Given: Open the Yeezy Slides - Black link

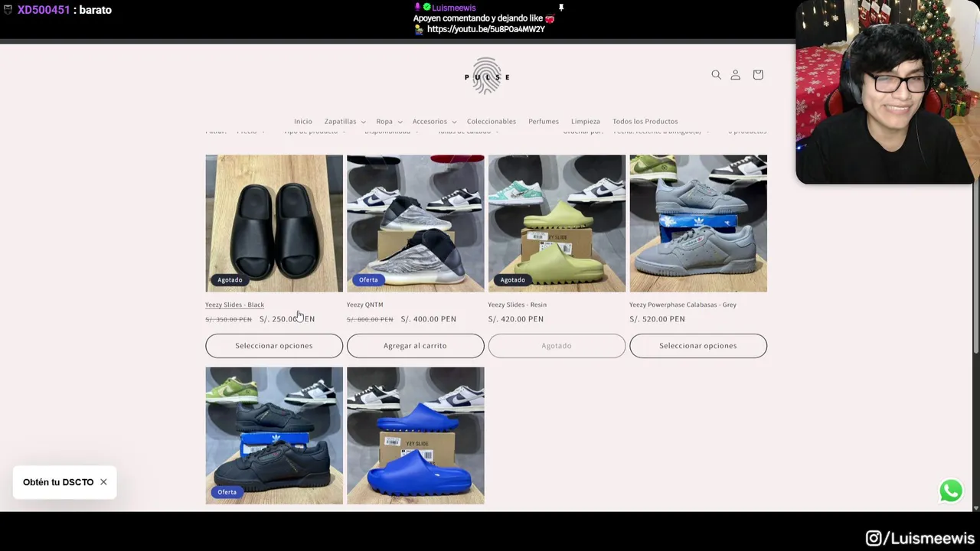Looking at the screenshot, I should click(x=234, y=305).
